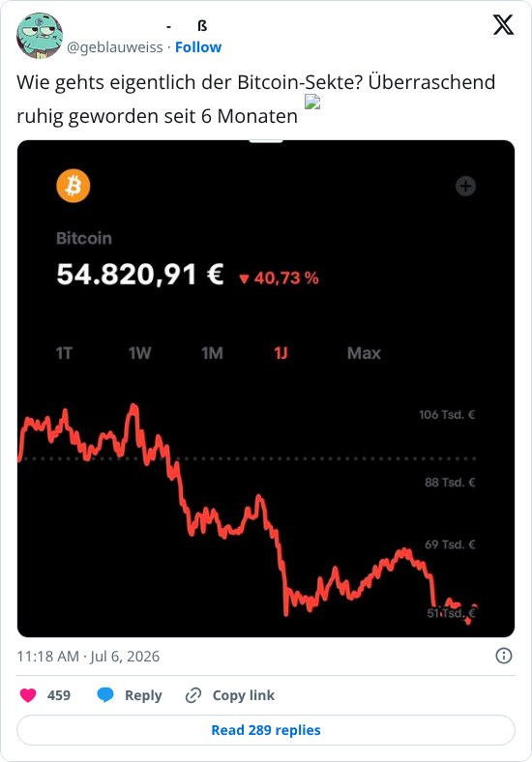
Task: Tap the orange Bitcoin logo icon
Action: 74,186
